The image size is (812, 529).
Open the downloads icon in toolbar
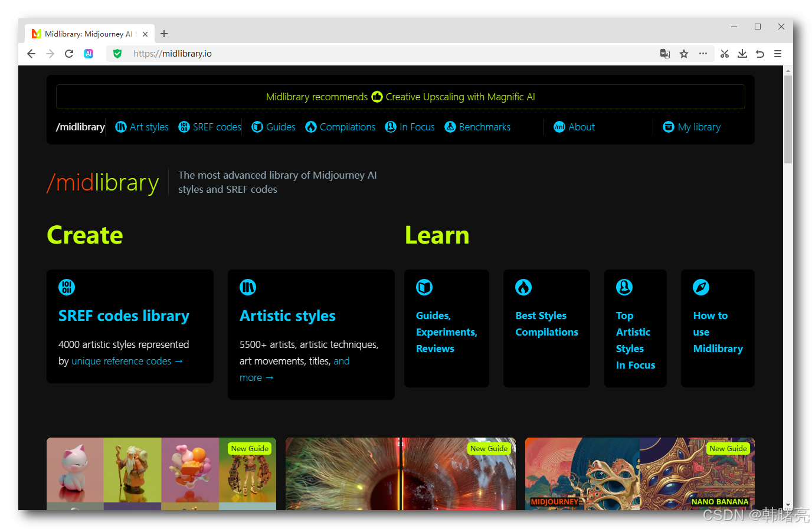point(742,54)
